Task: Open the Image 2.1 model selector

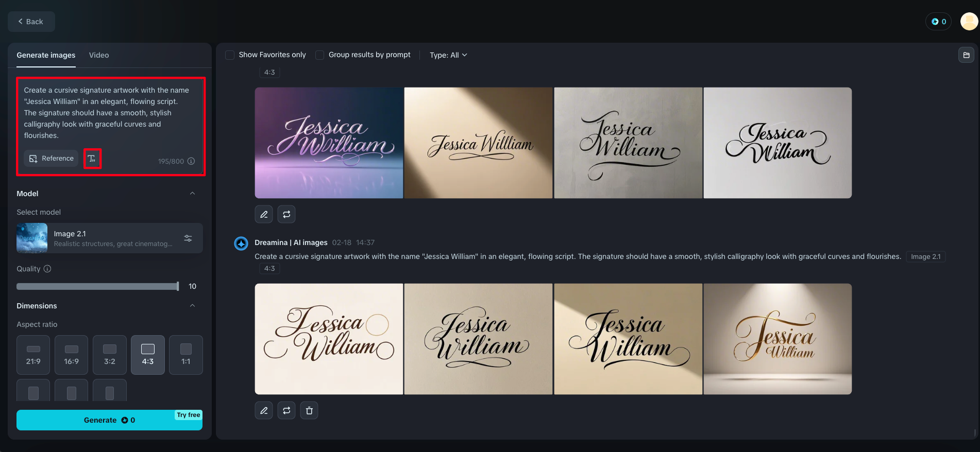Action: tap(109, 238)
